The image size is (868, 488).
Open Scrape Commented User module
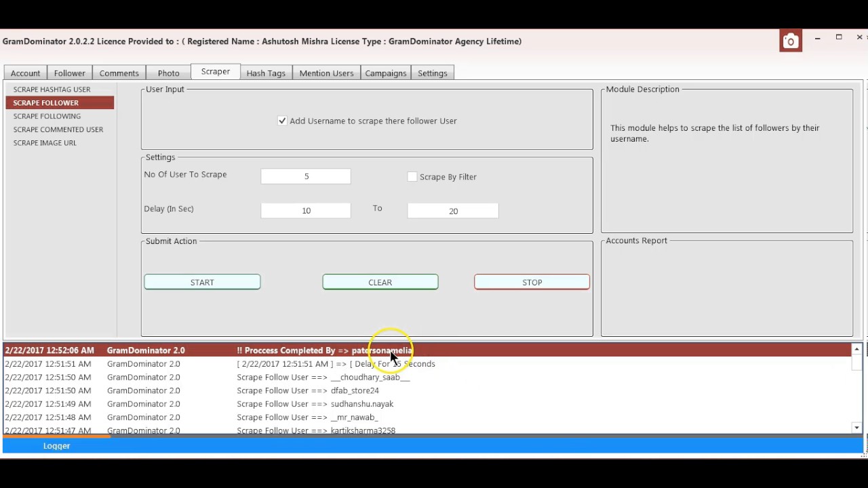60,129
